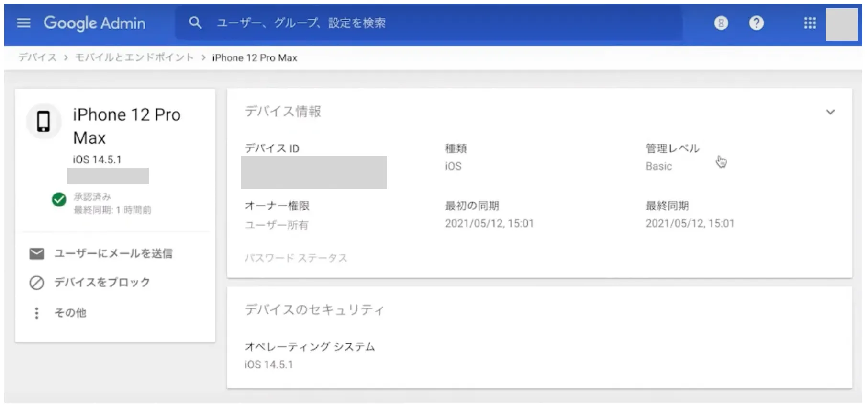Click the オーナー権限 label
This screenshot has height=411, width=868.
coord(277,205)
